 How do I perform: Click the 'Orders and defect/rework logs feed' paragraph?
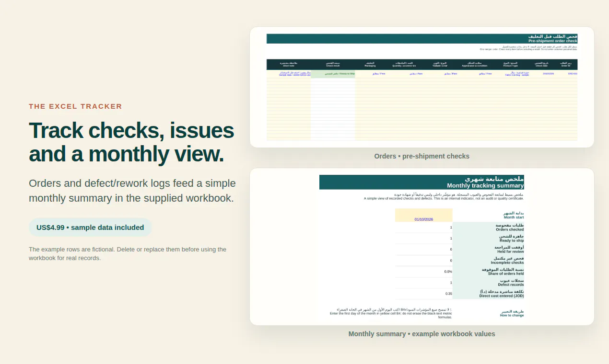click(132, 191)
